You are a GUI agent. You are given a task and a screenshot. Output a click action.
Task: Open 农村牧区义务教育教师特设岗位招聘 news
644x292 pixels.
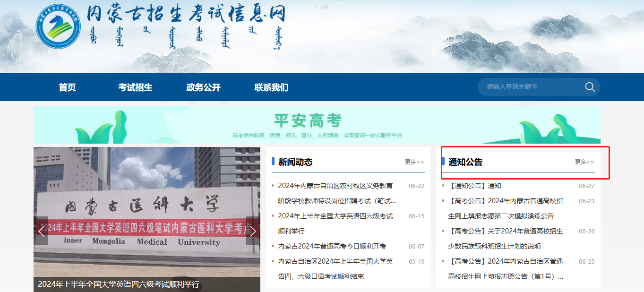335,186
